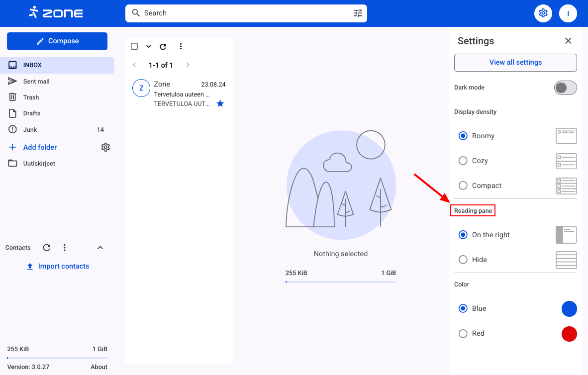
Task: Select Cozy display density
Action: 463,161
